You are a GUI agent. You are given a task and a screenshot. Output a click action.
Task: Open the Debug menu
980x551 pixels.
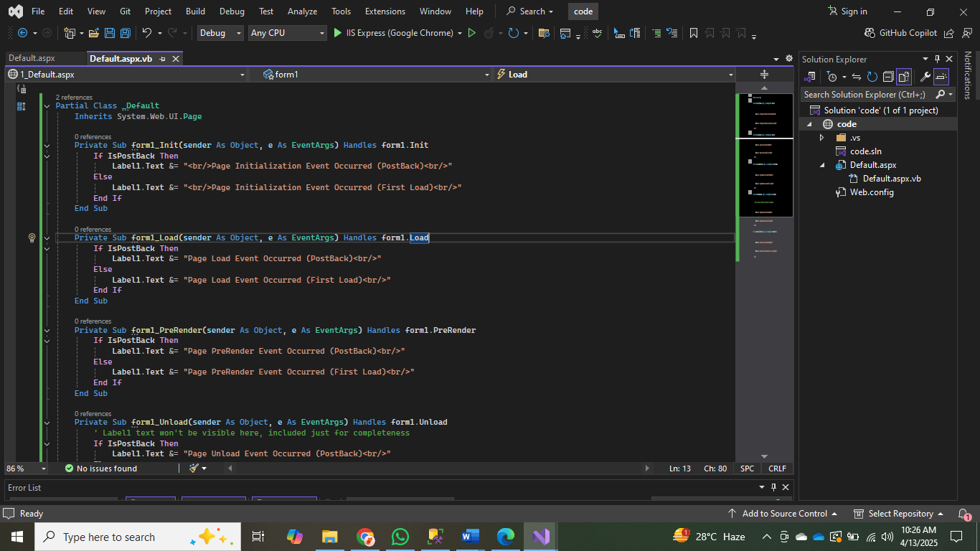coord(232,11)
